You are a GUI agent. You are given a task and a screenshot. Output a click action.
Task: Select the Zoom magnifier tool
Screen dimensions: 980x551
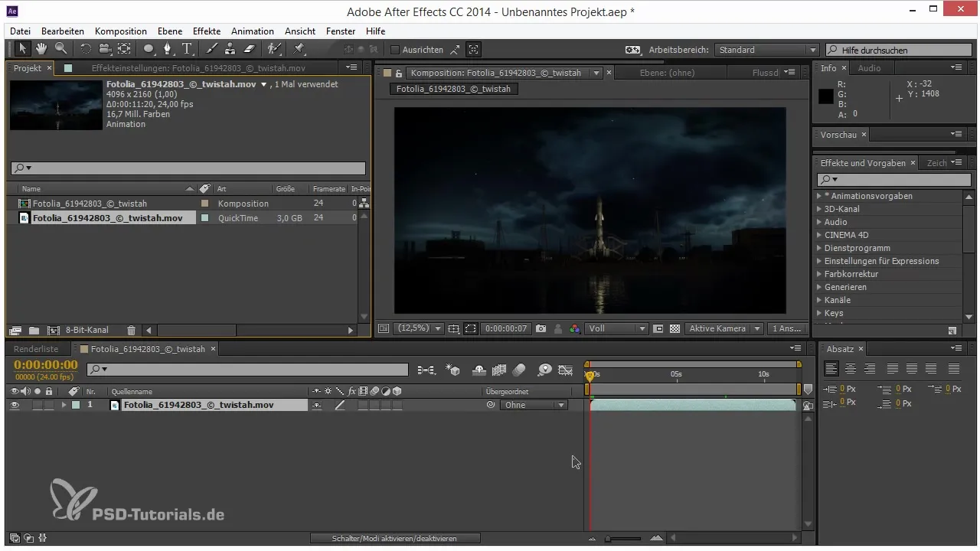[x=60, y=49]
